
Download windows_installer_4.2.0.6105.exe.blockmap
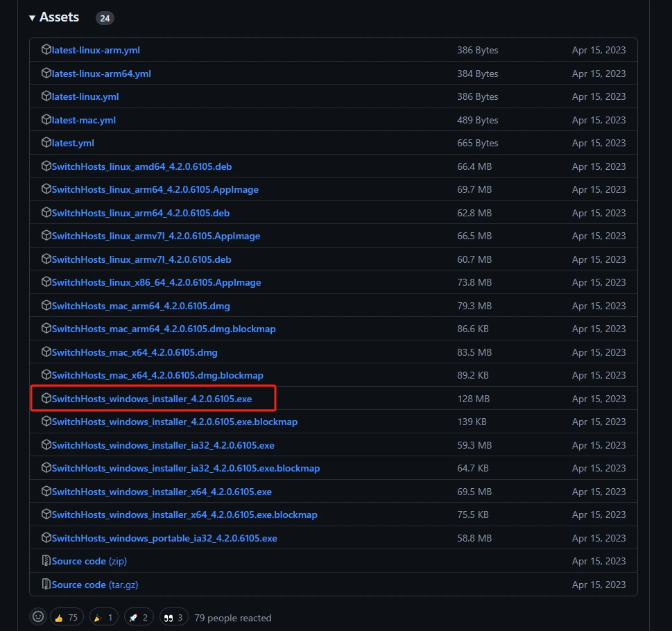click(175, 422)
